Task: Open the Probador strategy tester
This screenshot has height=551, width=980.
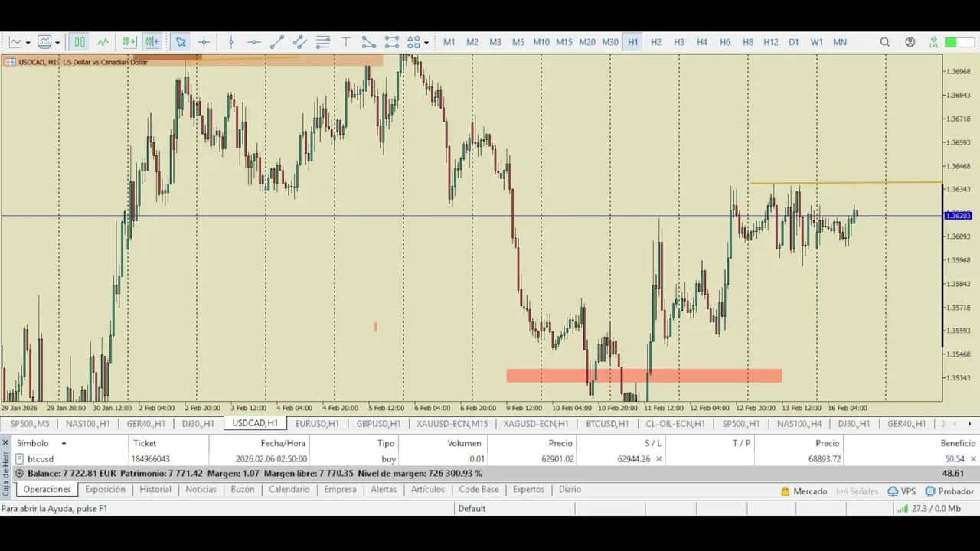Action: [949, 491]
